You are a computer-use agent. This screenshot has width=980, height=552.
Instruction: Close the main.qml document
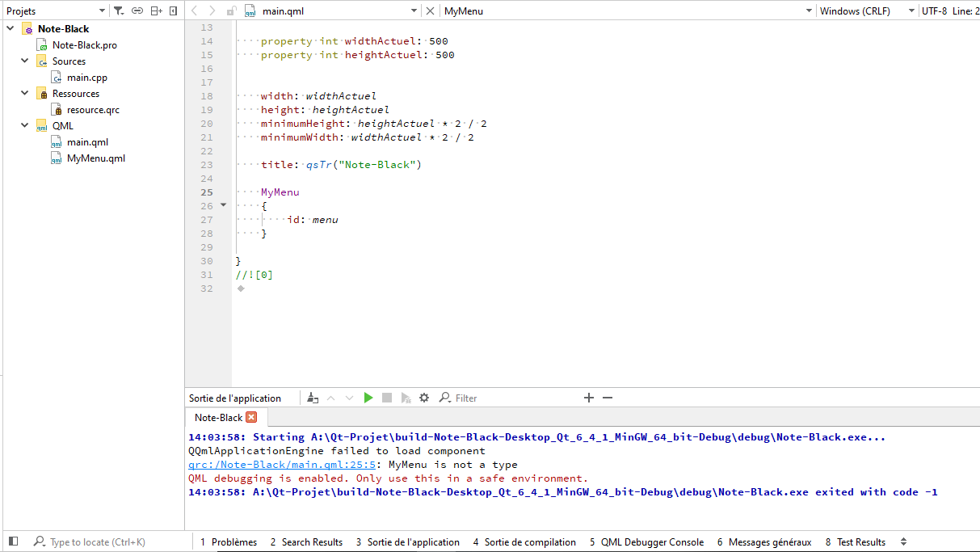[x=430, y=11]
